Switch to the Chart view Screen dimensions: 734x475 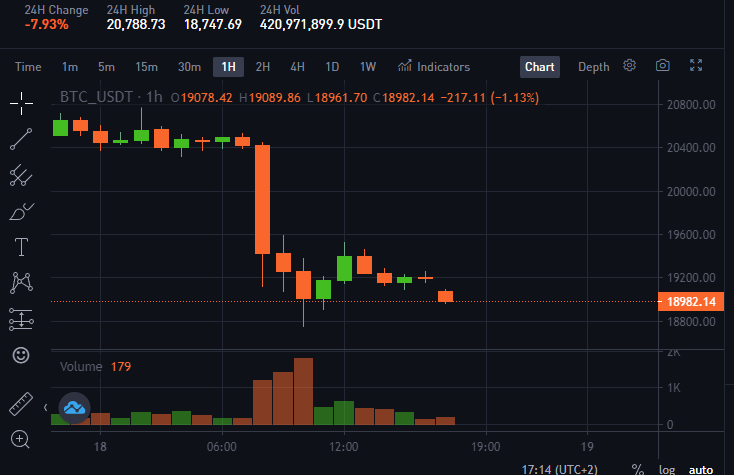click(x=540, y=67)
